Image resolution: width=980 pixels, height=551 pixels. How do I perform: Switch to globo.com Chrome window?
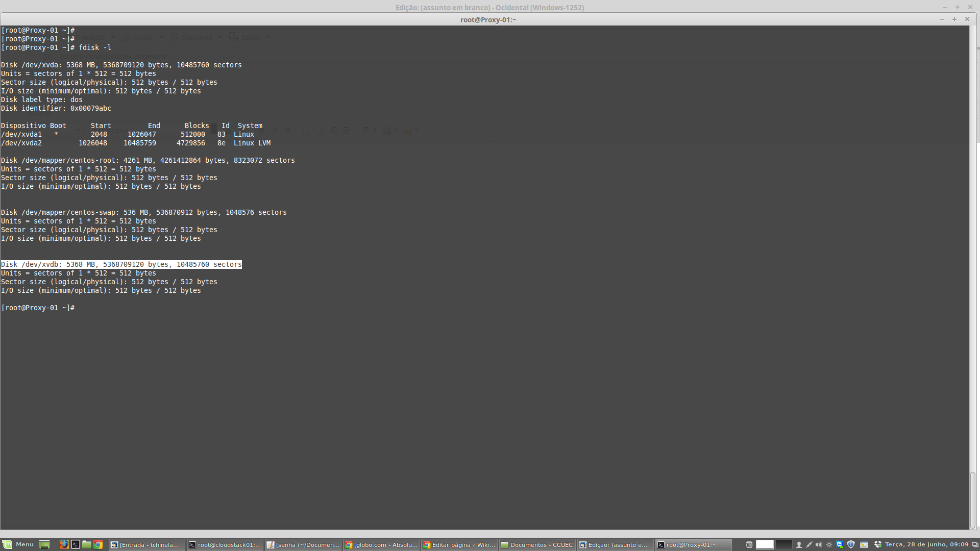(x=381, y=544)
